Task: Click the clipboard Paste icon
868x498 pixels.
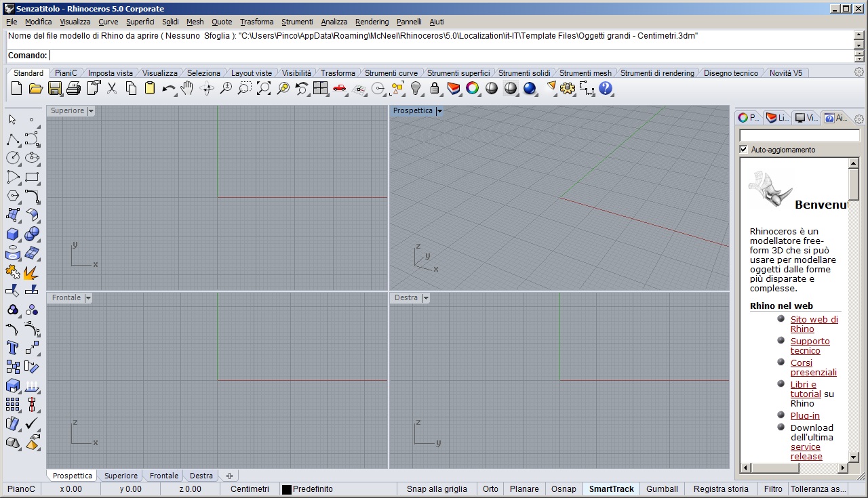Action: click(150, 88)
